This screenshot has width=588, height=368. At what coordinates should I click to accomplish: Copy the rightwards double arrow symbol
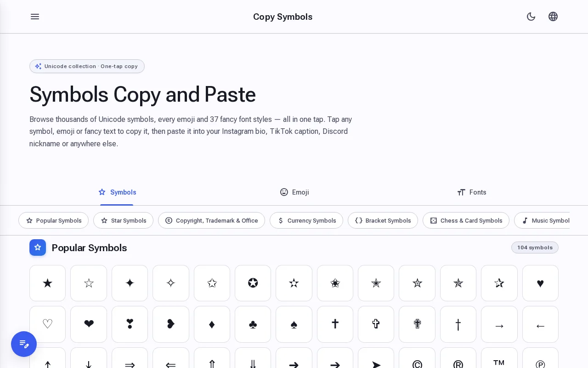tap(130, 358)
